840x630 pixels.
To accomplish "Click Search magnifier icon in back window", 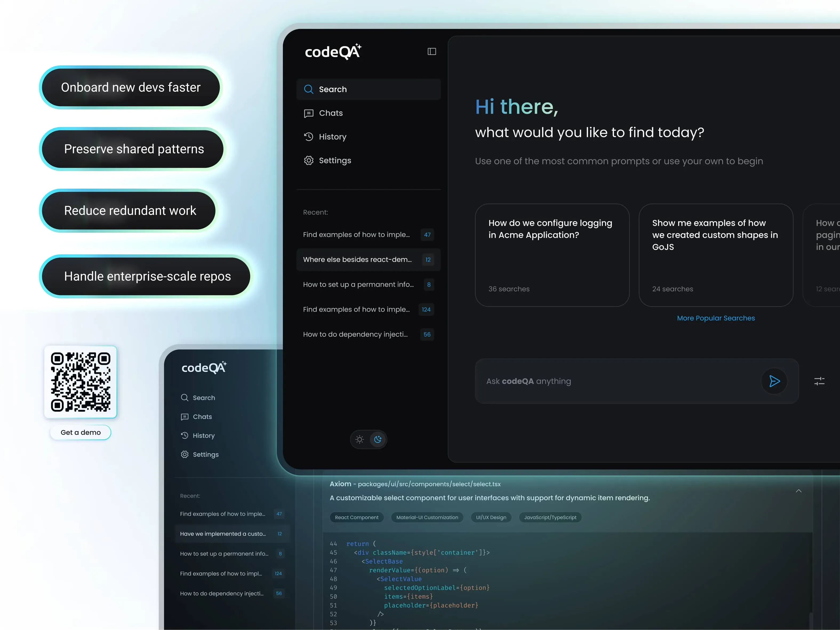I will pos(185,398).
